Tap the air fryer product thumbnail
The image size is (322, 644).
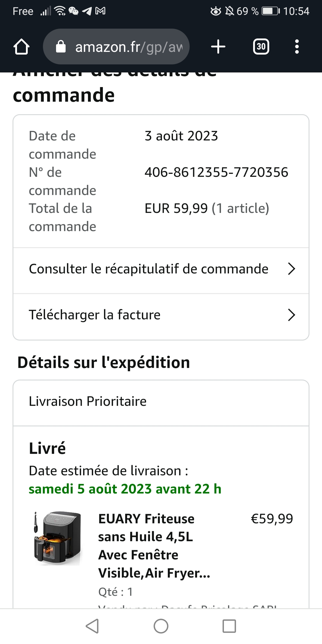tap(57, 538)
